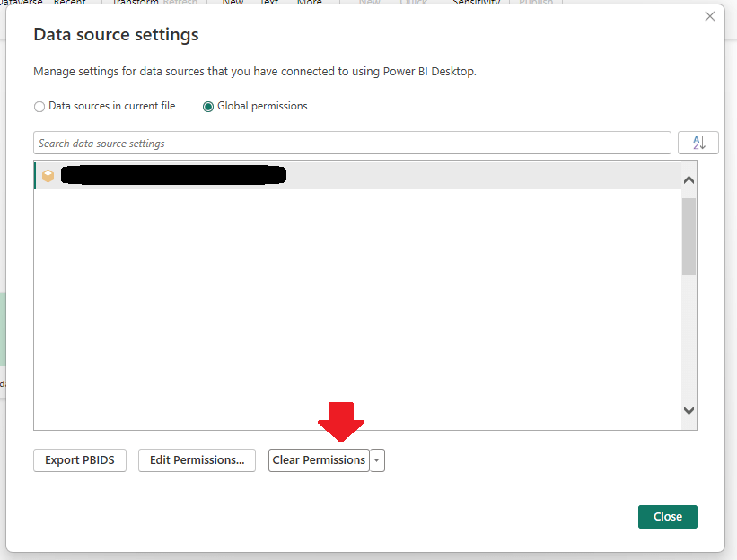The width and height of the screenshot is (737, 560).
Task: Open the Sensitivity ribbon option
Action: (476, 3)
